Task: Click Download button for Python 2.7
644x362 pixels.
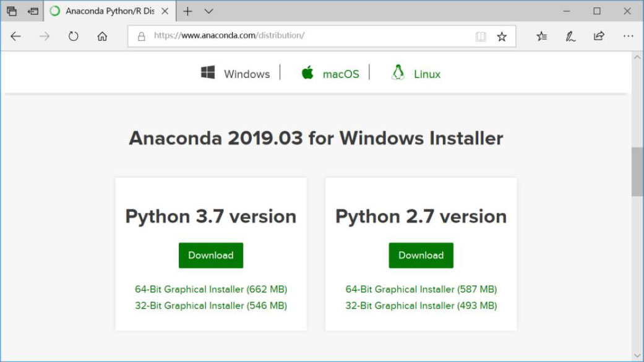Action: tap(421, 255)
